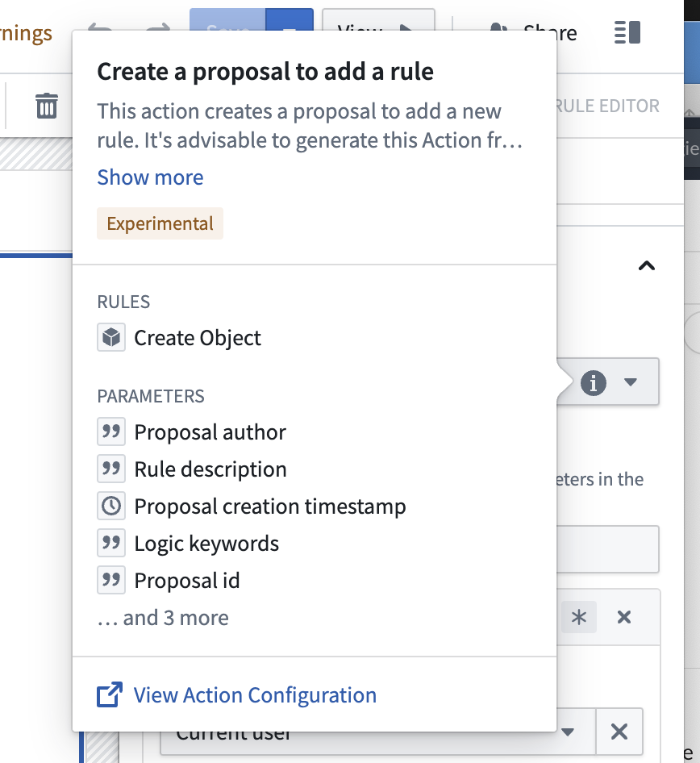Delete using the trash can icon
The width and height of the screenshot is (700, 763).
click(x=47, y=106)
